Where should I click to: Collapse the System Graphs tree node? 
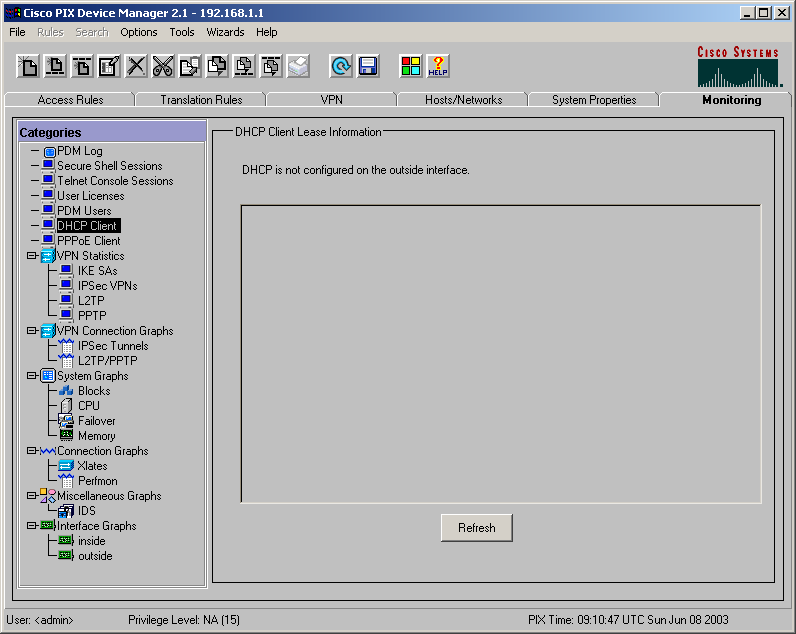point(31,376)
